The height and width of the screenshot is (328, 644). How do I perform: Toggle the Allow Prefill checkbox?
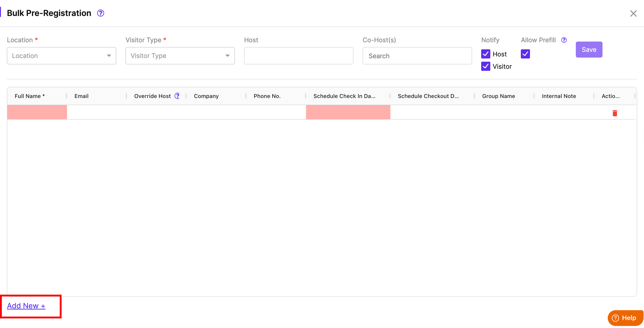(525, 54)
